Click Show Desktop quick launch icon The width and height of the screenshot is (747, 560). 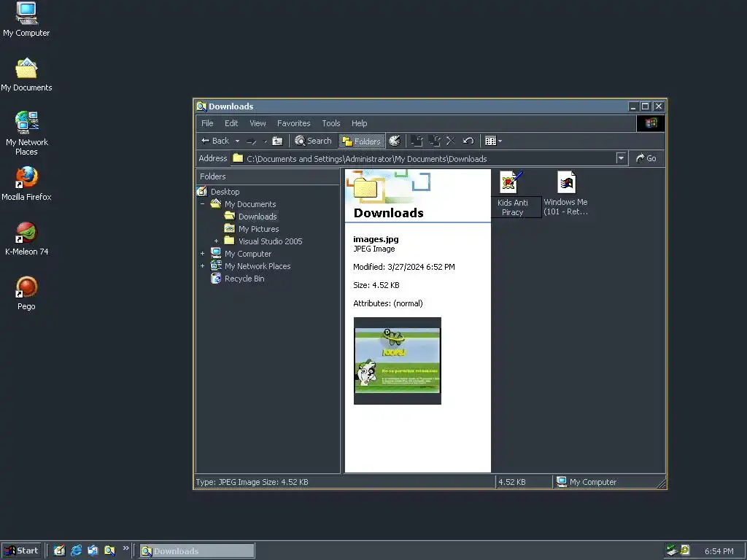[x=59, y=551]
